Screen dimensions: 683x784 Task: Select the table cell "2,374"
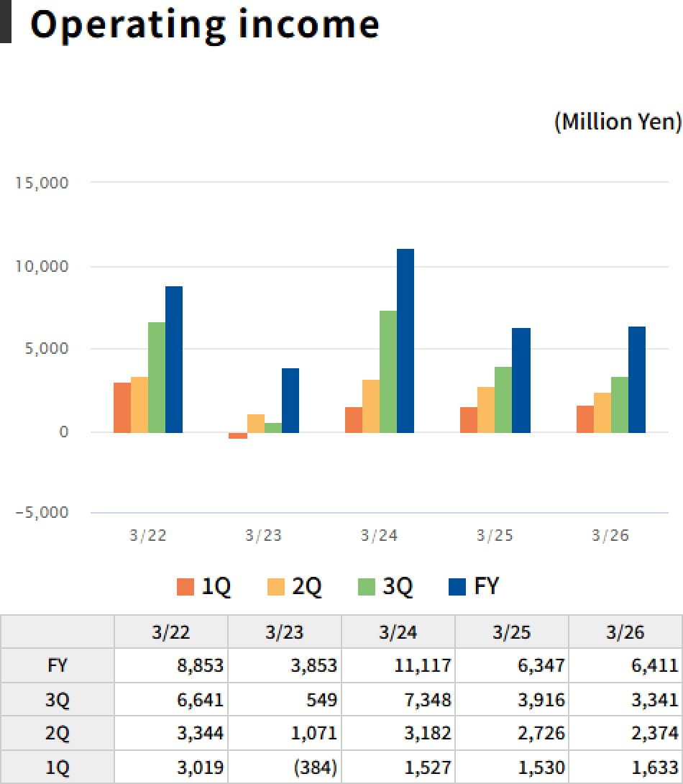[x=625, y=734]
